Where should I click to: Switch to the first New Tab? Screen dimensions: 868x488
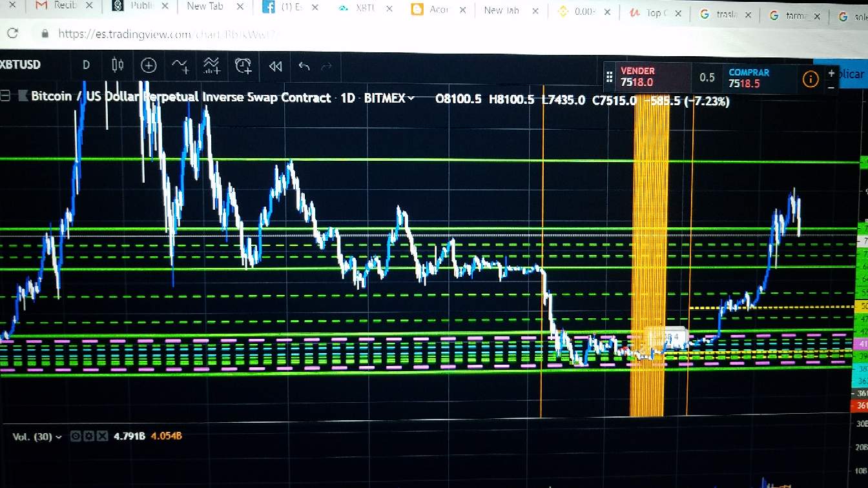(207, 6)
